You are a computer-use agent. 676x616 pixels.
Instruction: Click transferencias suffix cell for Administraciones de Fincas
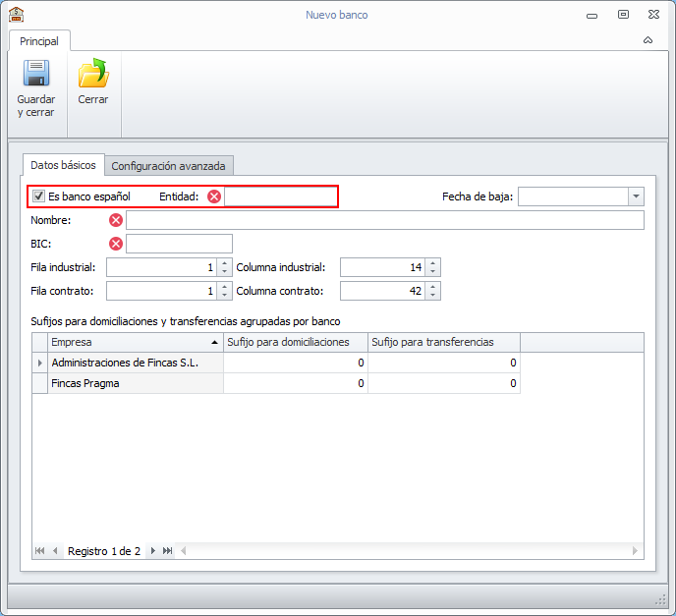click(444, 363)
